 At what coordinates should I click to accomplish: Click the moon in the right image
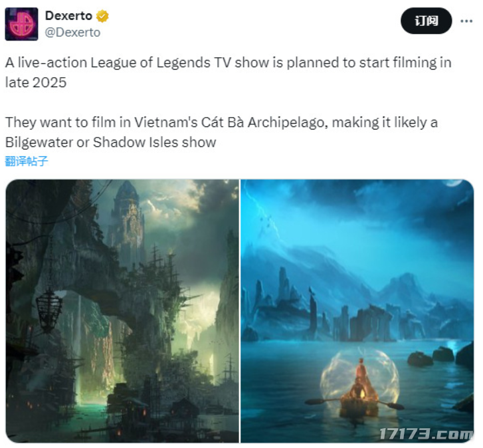[456, 183]
